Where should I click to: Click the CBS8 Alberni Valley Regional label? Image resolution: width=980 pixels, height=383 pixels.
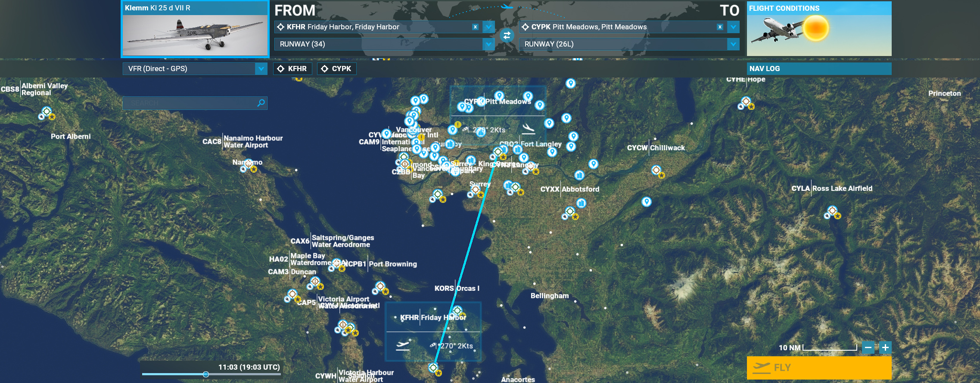[34, 89]
